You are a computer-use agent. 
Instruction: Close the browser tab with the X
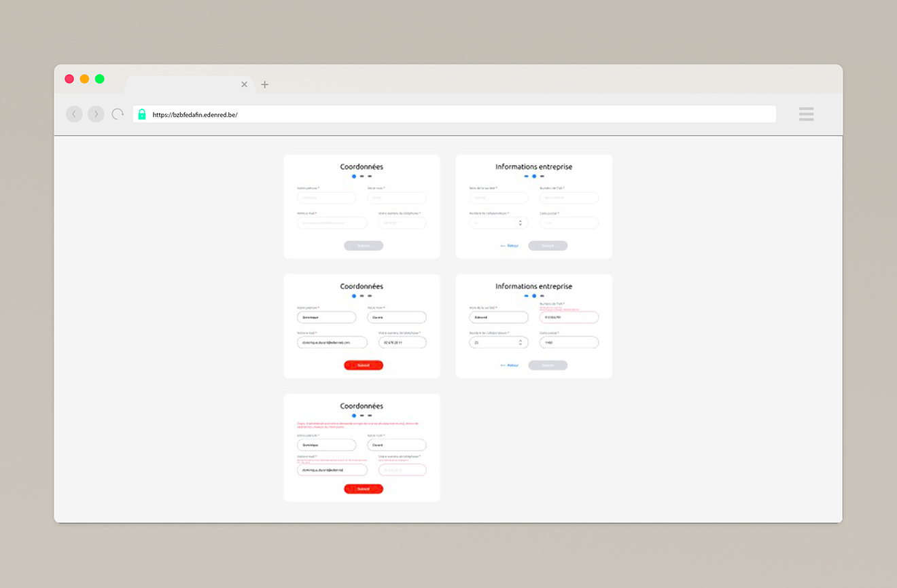[244, 85]
